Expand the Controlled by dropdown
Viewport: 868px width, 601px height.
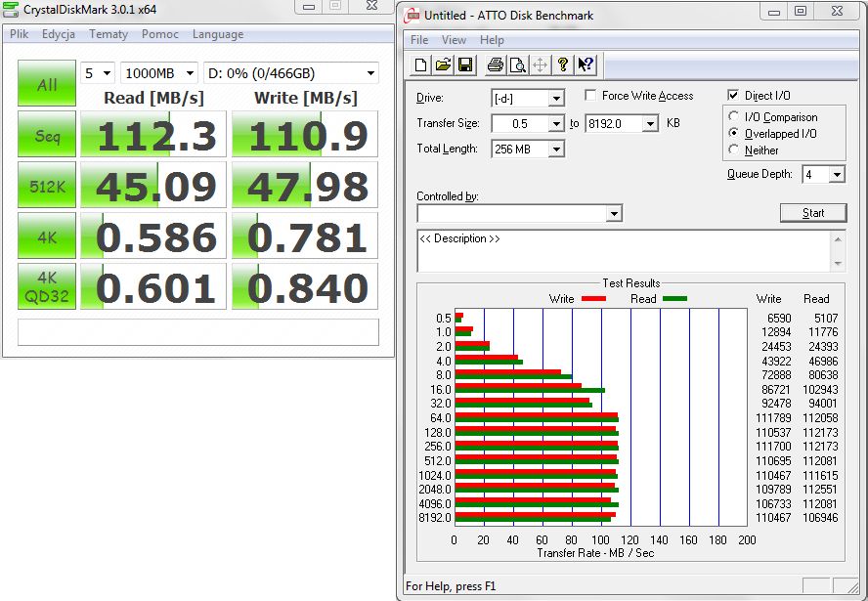pos(613,214)
